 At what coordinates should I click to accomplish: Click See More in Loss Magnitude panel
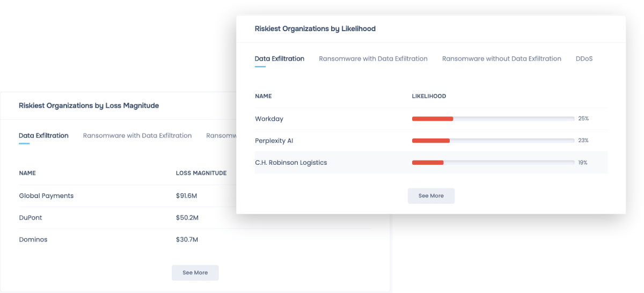pyautogui.click(x=195, y=273)
